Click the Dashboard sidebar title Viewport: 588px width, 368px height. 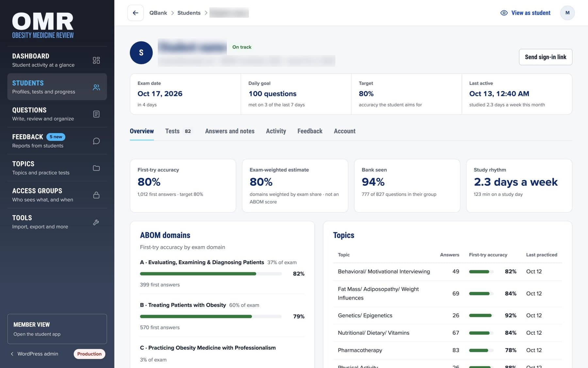[x=31, y=56]
